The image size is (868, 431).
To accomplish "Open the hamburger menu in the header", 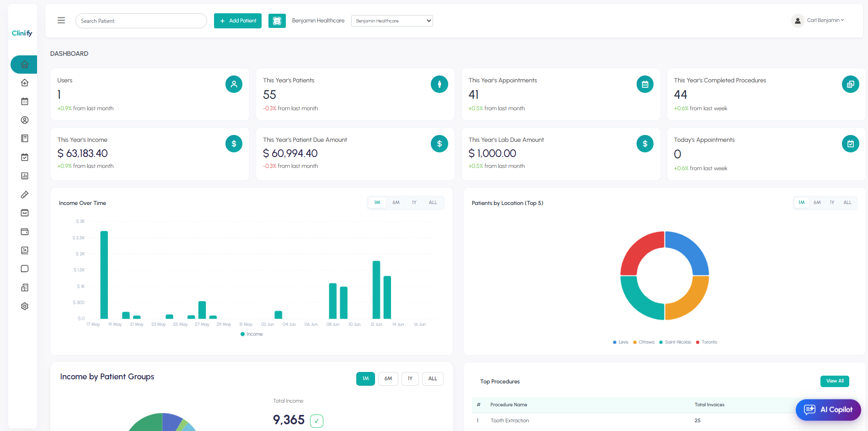I will [x=61, y=21].
